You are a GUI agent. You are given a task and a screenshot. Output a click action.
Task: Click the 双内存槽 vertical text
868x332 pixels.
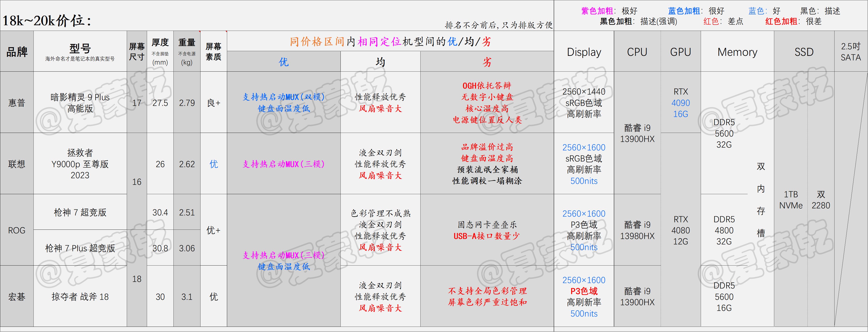coord(761,200)
